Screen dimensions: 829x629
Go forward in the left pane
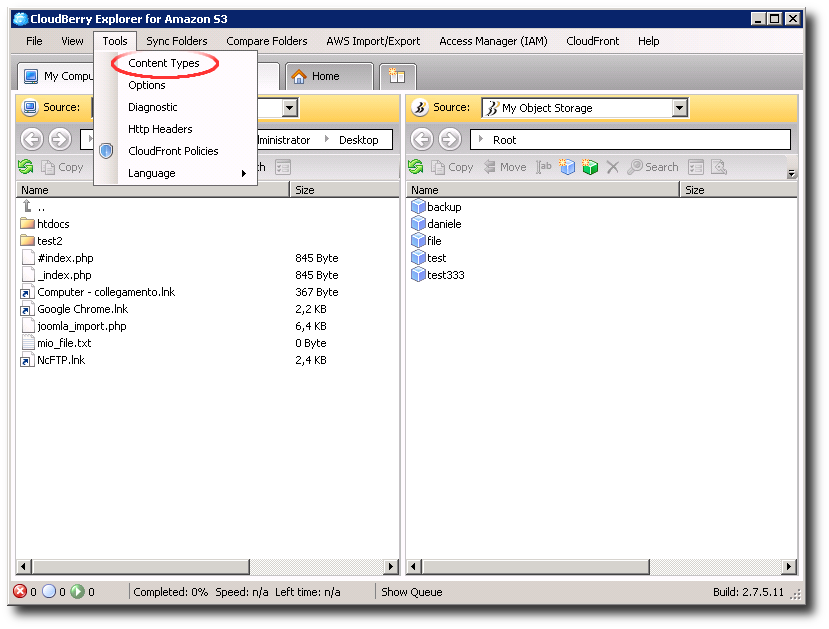[60, 140]
